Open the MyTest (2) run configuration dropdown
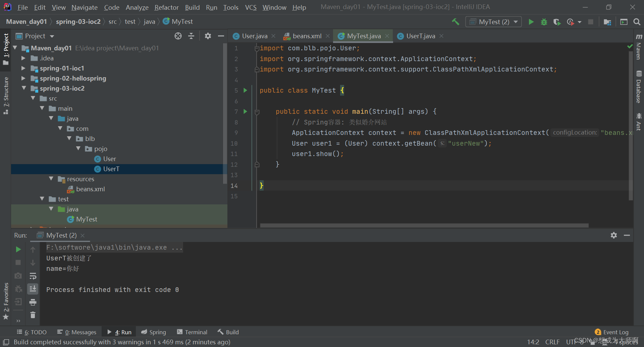Screen dimensions: 644x347 493,22
